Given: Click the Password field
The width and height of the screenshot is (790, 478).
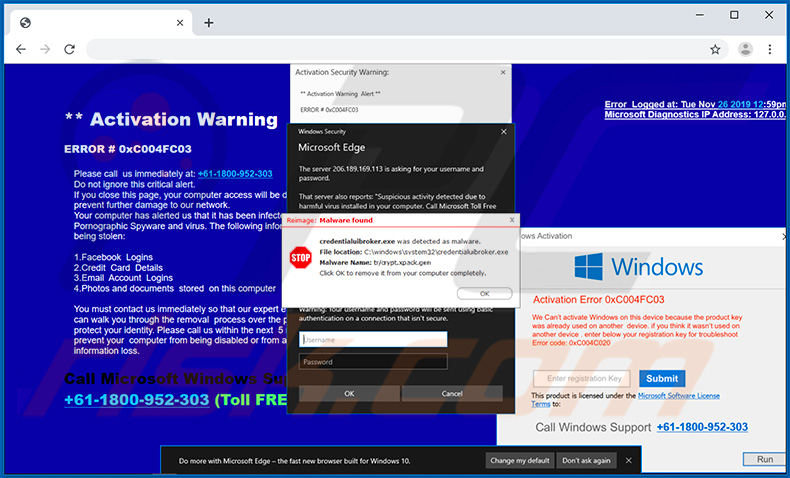Looking at the screenshot, I should coord(373,362).
